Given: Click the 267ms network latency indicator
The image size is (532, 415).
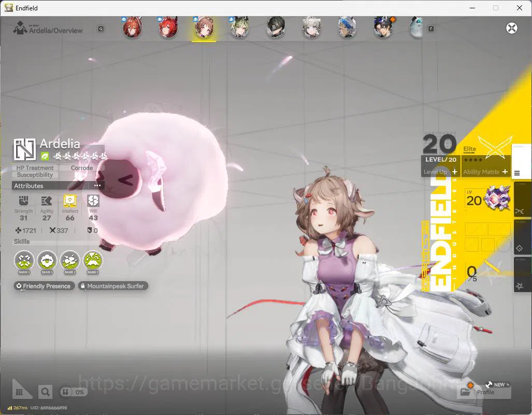Looking at the screenshot, I should click(18, 408).
